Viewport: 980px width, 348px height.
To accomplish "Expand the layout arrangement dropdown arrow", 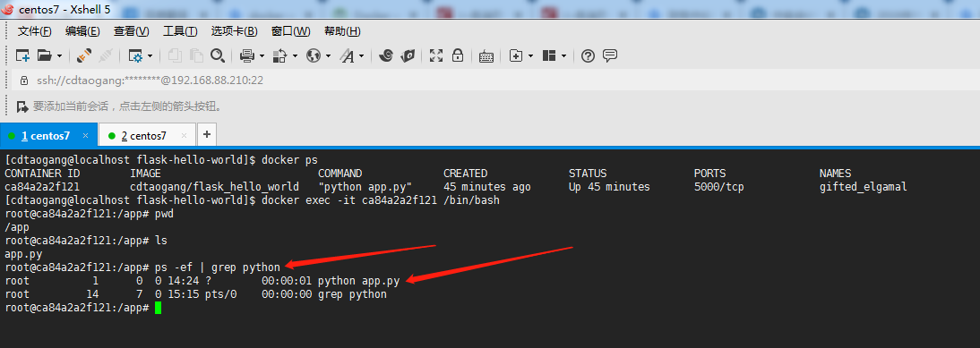I will click(x=563, y=56).
